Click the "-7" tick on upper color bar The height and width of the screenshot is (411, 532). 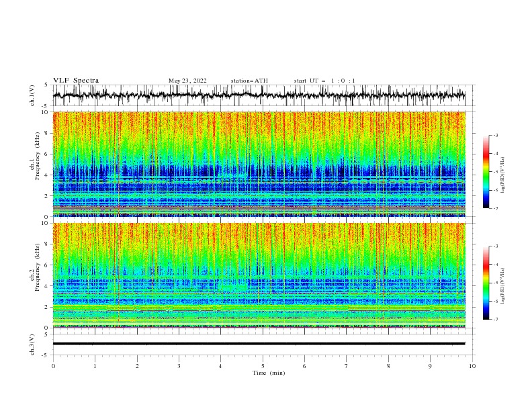point(495,208)
